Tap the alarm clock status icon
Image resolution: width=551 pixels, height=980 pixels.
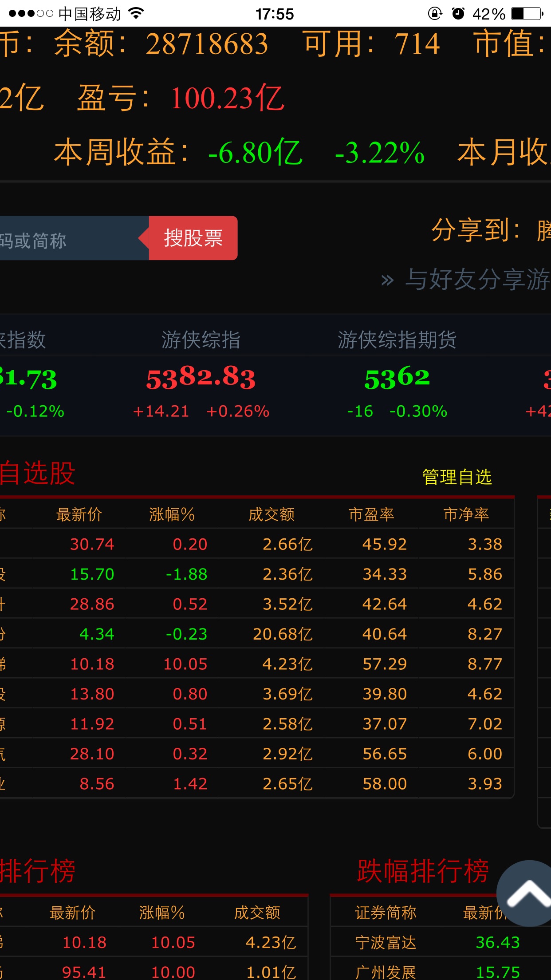point(458,13)
